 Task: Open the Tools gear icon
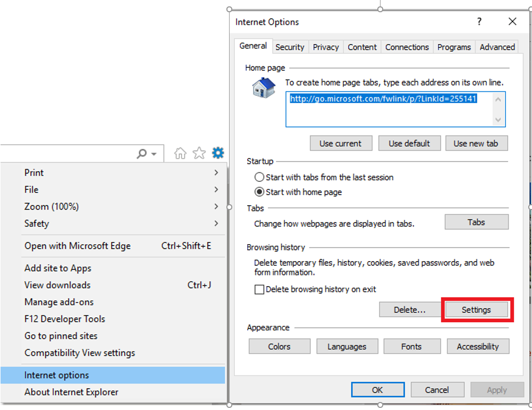coord(218,153)
